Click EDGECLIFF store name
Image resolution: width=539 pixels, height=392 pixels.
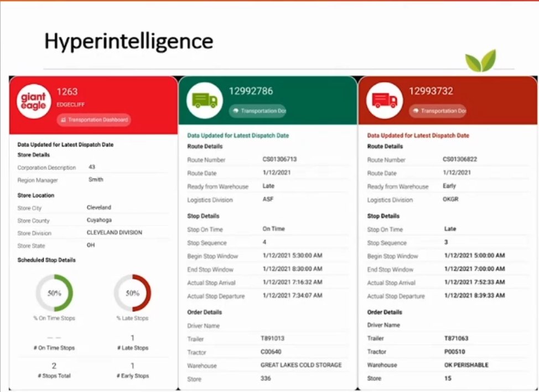point(70,104)
